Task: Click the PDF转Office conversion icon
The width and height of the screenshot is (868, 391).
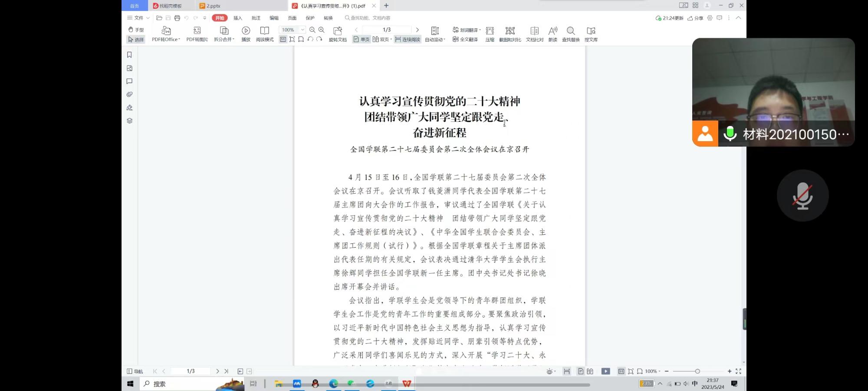Action: pos(166,30)
